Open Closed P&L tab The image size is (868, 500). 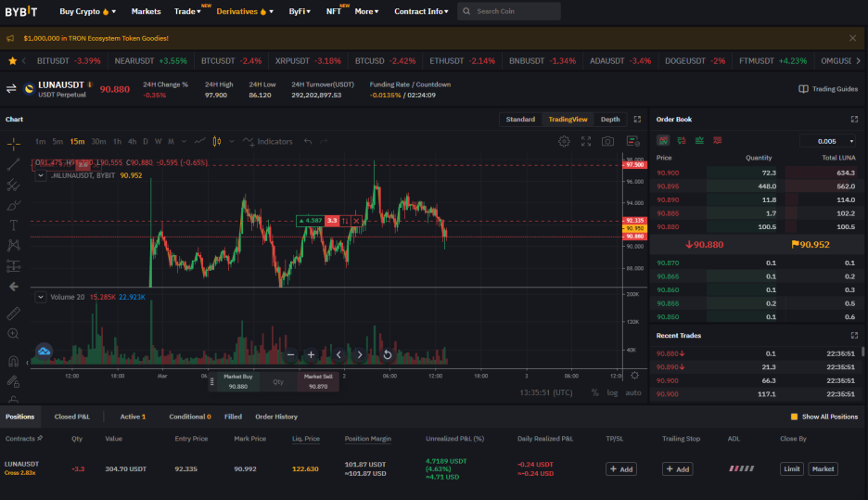(72, 417)
